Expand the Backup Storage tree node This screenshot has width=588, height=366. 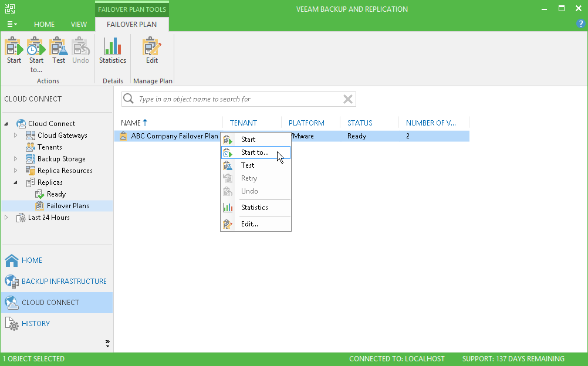pos(15,158)
